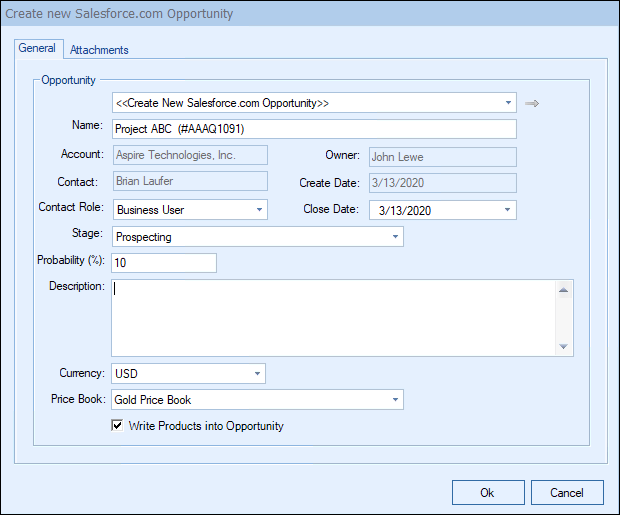Screen dimensions: 620x515
Task: Open the Close Date picker dropdown
Action: pyautogui.click(x=507, y=210)
